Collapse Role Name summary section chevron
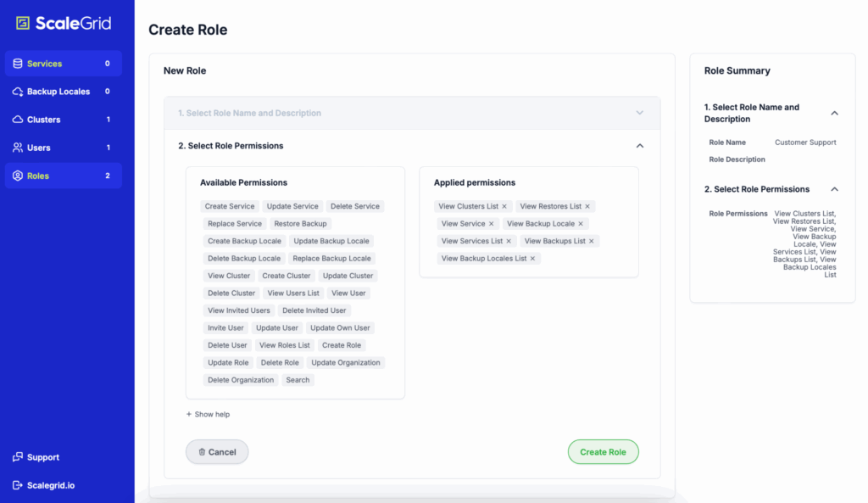Image resolution: width=868 pixels, height=503 pixels. click(834, 113)
